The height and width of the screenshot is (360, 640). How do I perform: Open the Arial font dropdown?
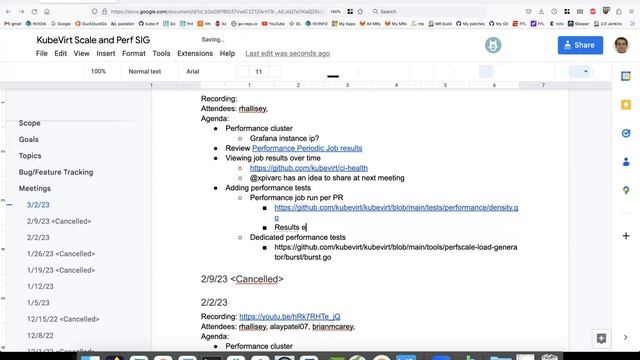click(x=193, y=71)
